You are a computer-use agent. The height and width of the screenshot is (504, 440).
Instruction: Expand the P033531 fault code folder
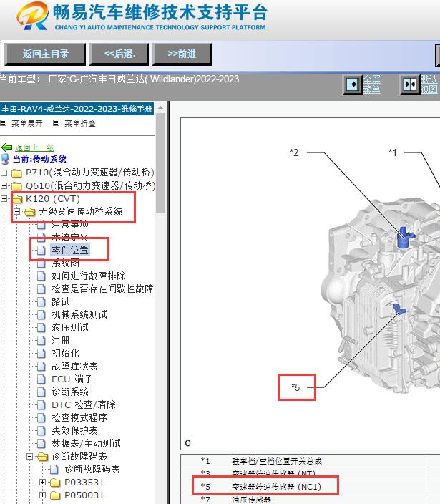pyautogui.click(x=42, y=482)
